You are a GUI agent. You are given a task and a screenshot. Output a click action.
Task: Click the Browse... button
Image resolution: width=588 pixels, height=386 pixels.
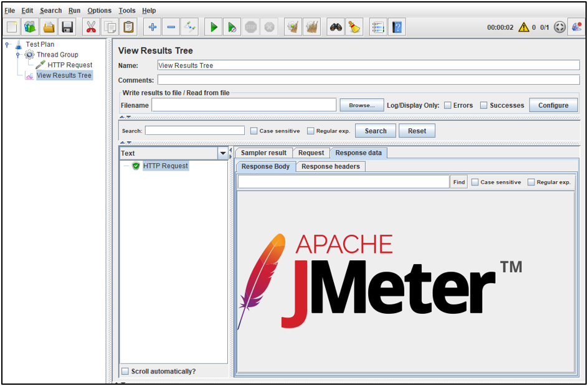[362, 105]
